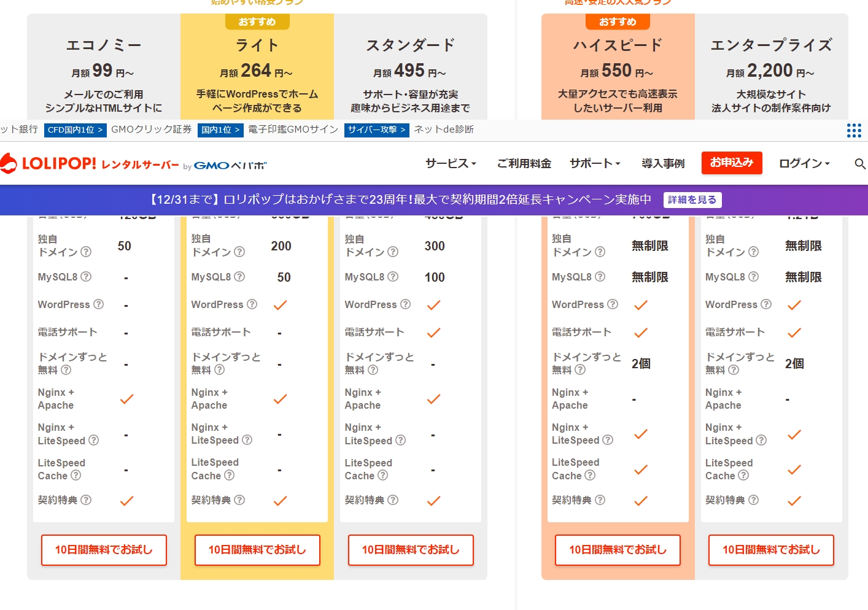Click the red お申込み button
Screen dimensions: 868x610
pyautogui.click(x=732, y=163)
